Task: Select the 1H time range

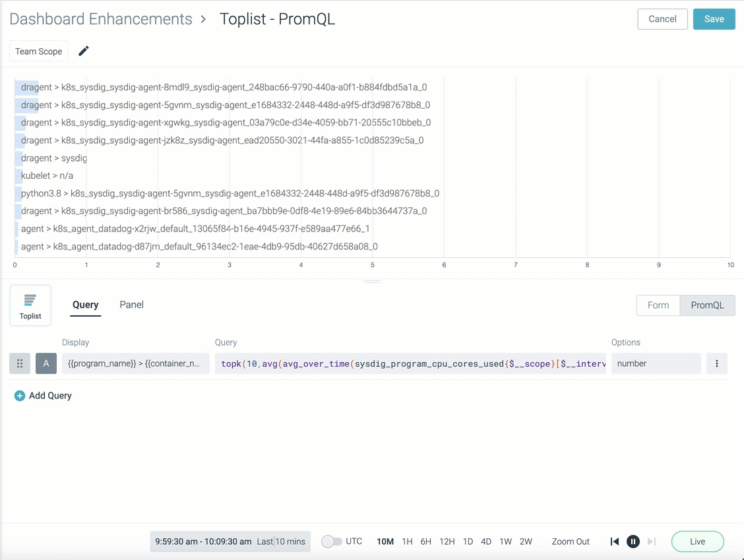Action: pyautogui.click(x=407, y=542)
